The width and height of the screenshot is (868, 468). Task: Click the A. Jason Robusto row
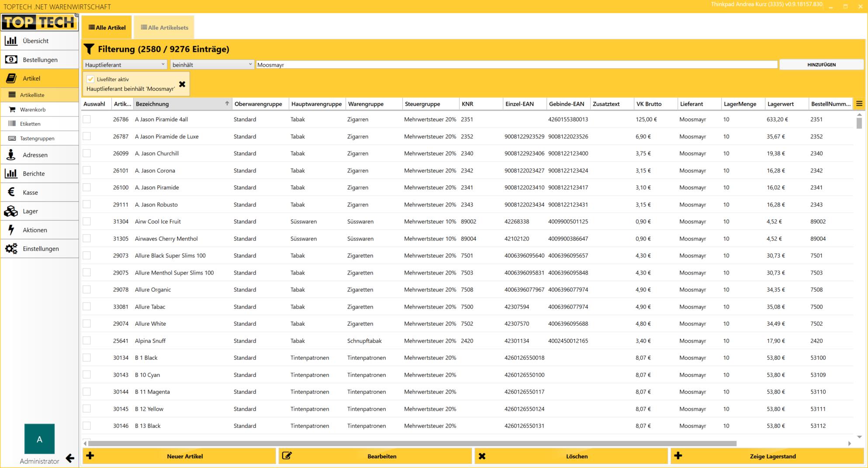[x=467, y=204]
